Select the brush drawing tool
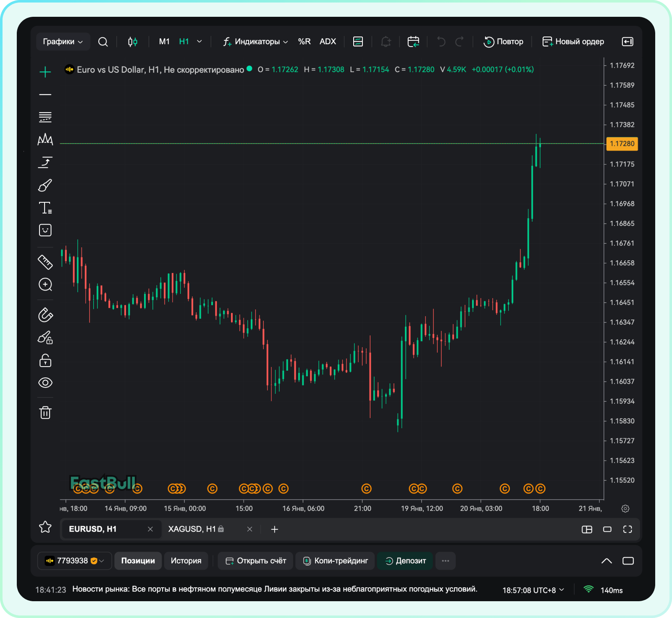Viewport: 672px width, 618px height. [45, 185]
